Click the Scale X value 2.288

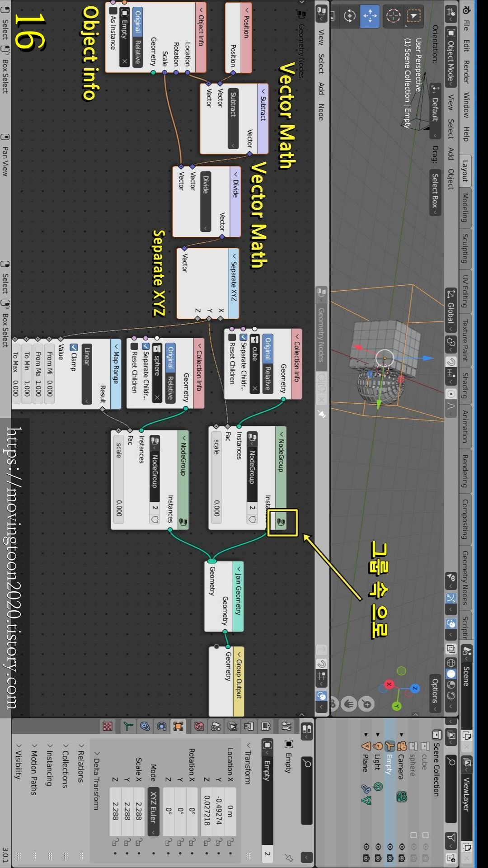click(139, 811)
